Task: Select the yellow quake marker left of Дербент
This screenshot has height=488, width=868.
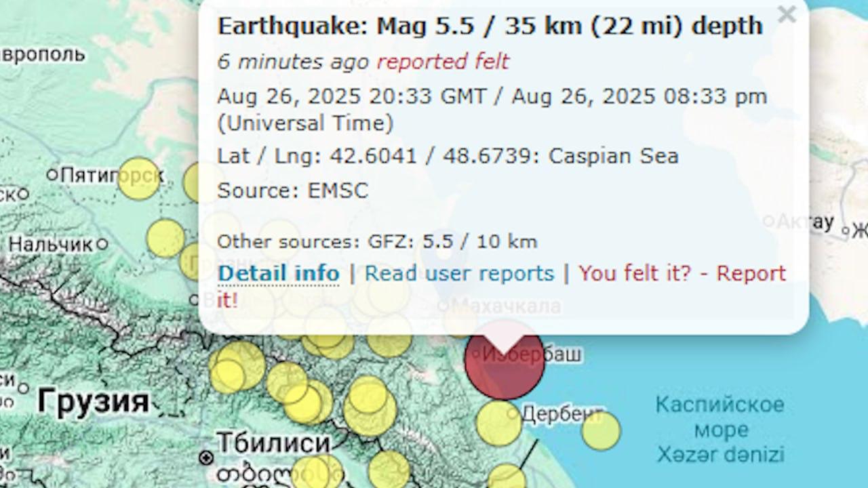Action: tap(498, 423)
